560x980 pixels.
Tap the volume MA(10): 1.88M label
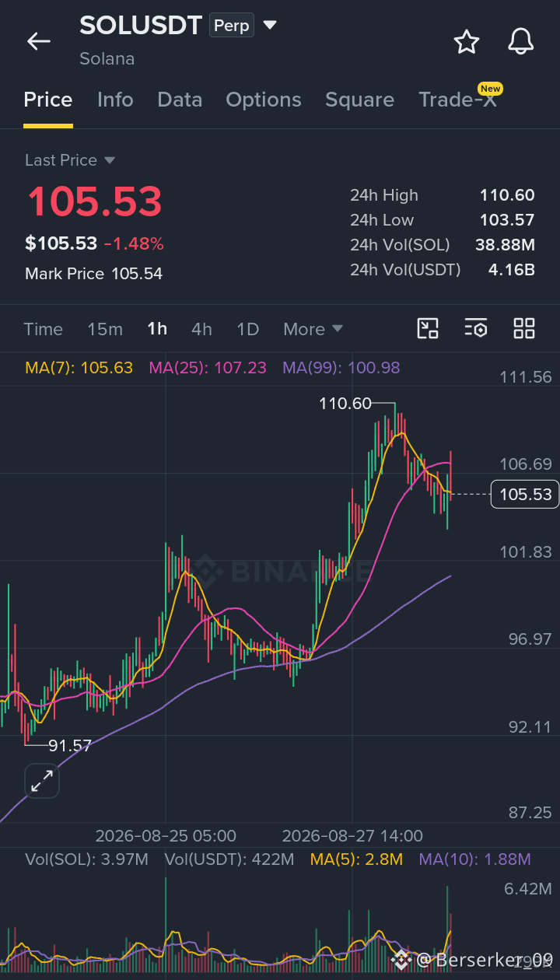(x=474, y=859)
